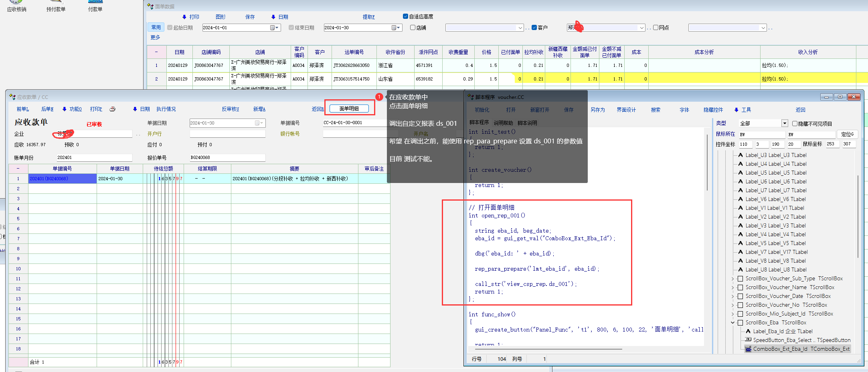This screenshot has height=372, width=868.
Task: Click the 账单月份 input field
Action: click(94, 157)
